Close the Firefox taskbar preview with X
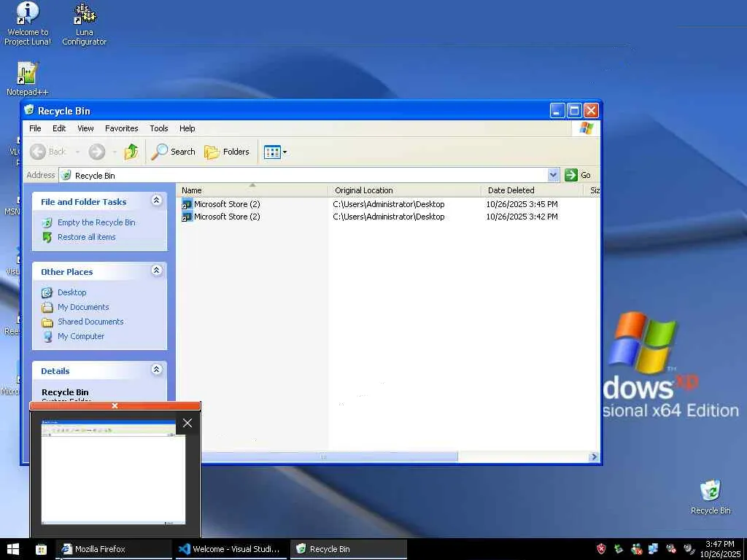 click(187, 423)
